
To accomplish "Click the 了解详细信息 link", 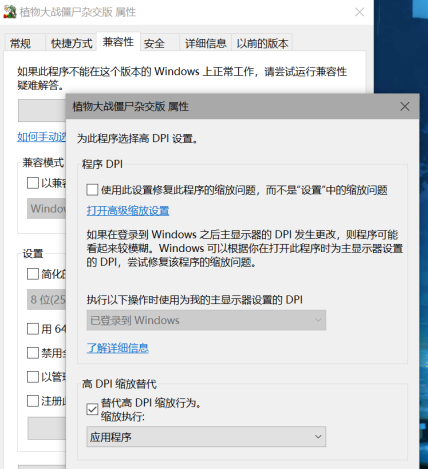I will pyautogui.click(x=118, y=348).
